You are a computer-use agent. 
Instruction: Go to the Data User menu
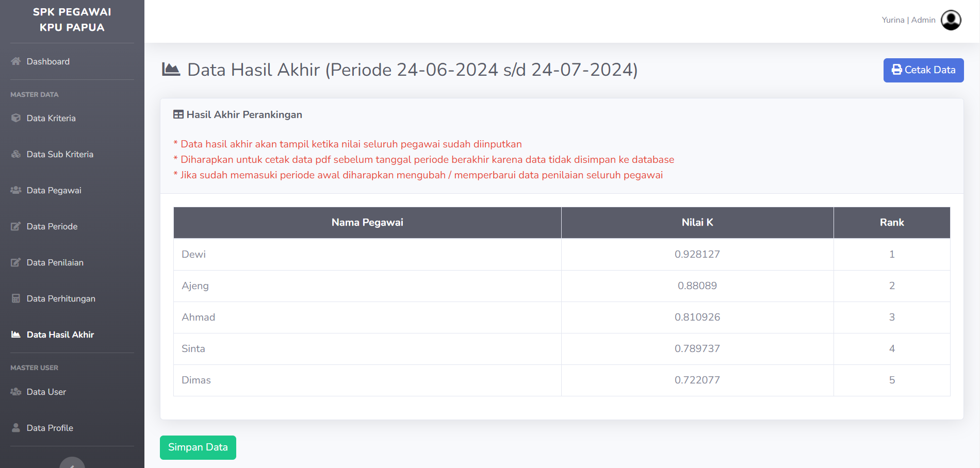tap(46, 392)
